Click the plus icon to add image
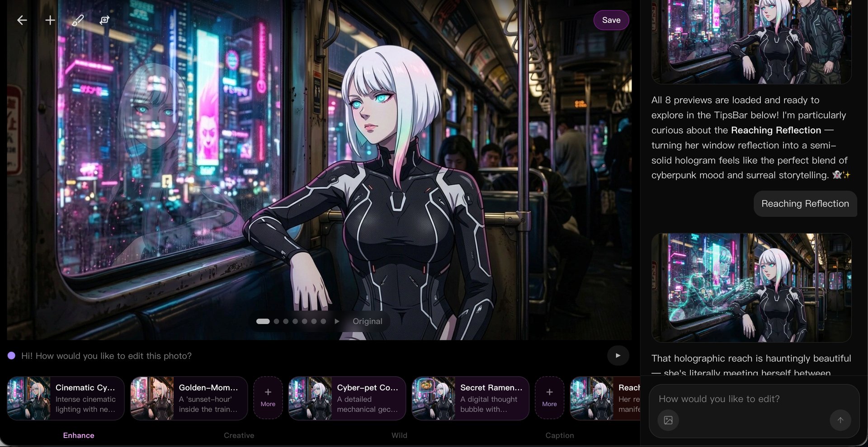868x447 pixels. click(50, 20)
